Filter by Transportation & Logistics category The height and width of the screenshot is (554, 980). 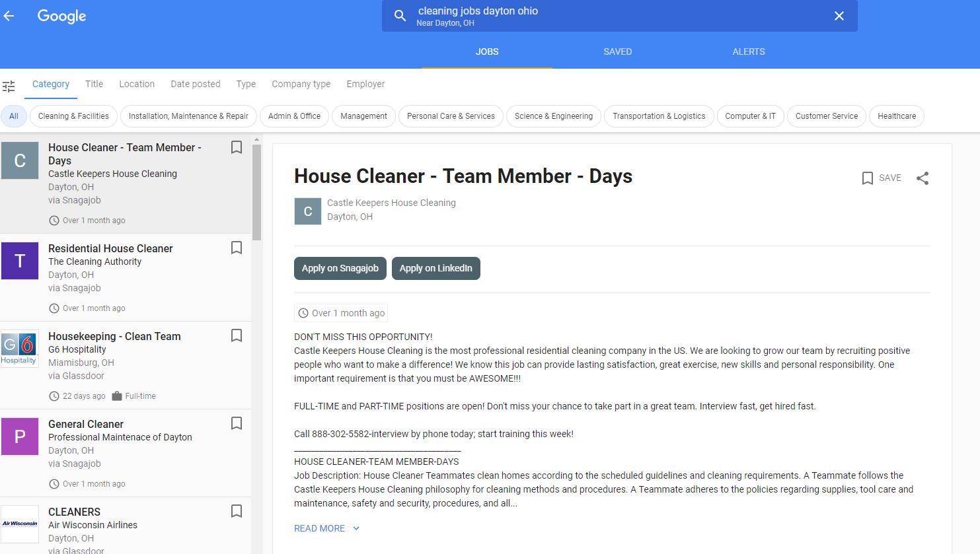pyautogui.click(x=659, y=116)
